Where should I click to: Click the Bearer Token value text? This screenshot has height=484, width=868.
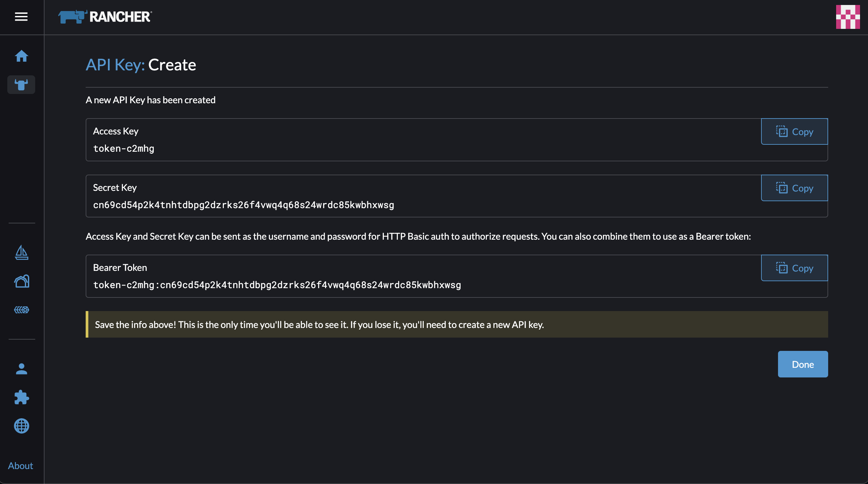[x=277, y=285]
